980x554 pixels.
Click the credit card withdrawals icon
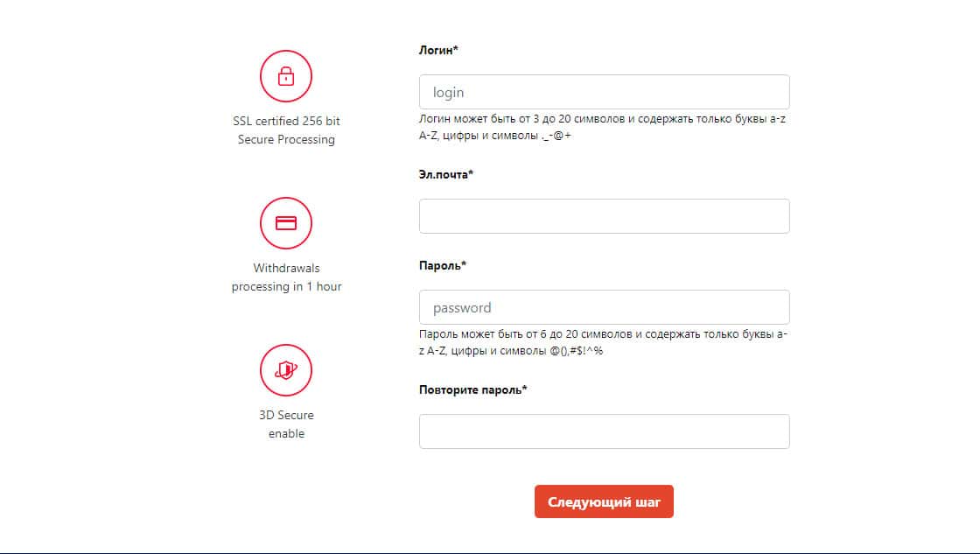286,223
